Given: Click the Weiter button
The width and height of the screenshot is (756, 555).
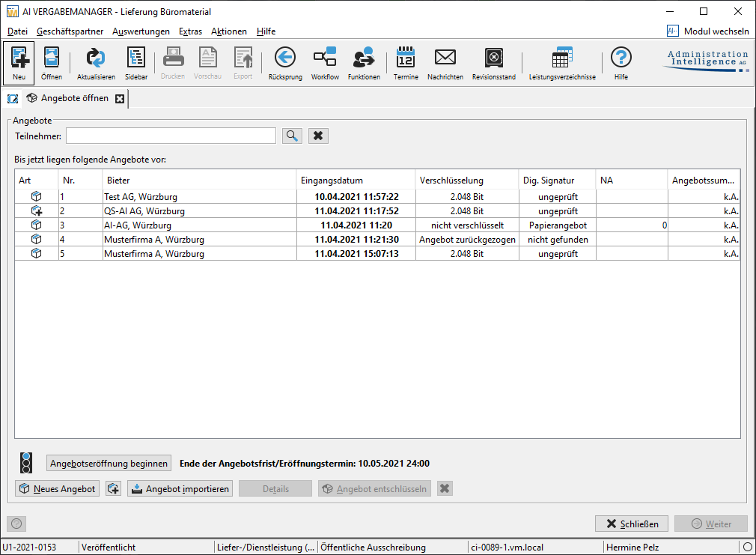Looking at the screenshot, I should coord(710,524).
